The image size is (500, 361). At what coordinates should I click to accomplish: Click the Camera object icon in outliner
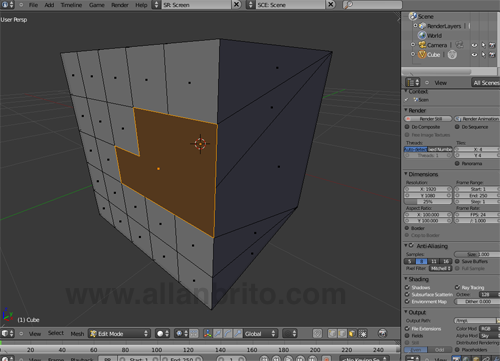tap(422, 45)
